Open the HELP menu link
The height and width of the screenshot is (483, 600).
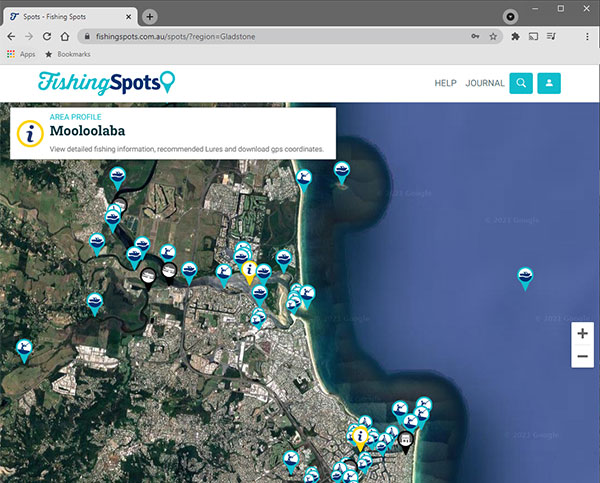click(445, 83)
